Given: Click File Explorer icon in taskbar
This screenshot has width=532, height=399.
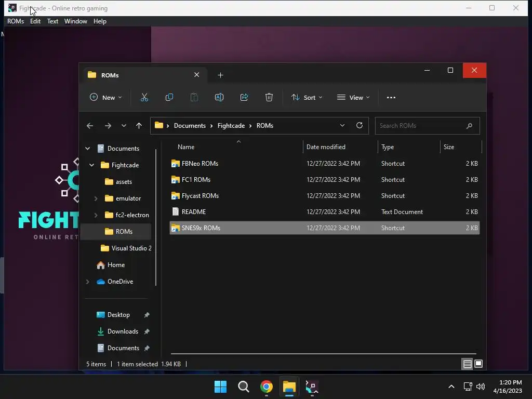Looking at the screenshot, I should pos(289,387).
